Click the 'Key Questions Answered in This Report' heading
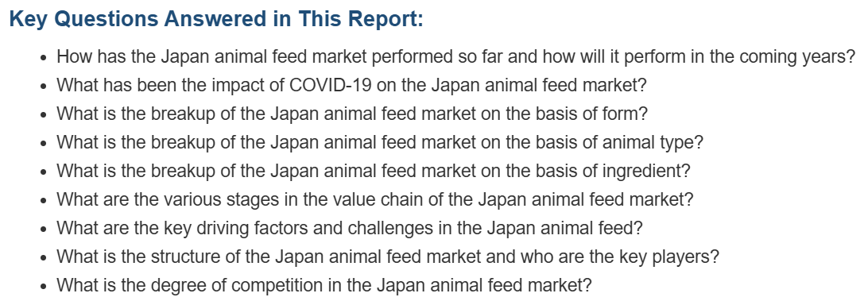The width and height of the screenshot is (868, 301). point(216,19)
